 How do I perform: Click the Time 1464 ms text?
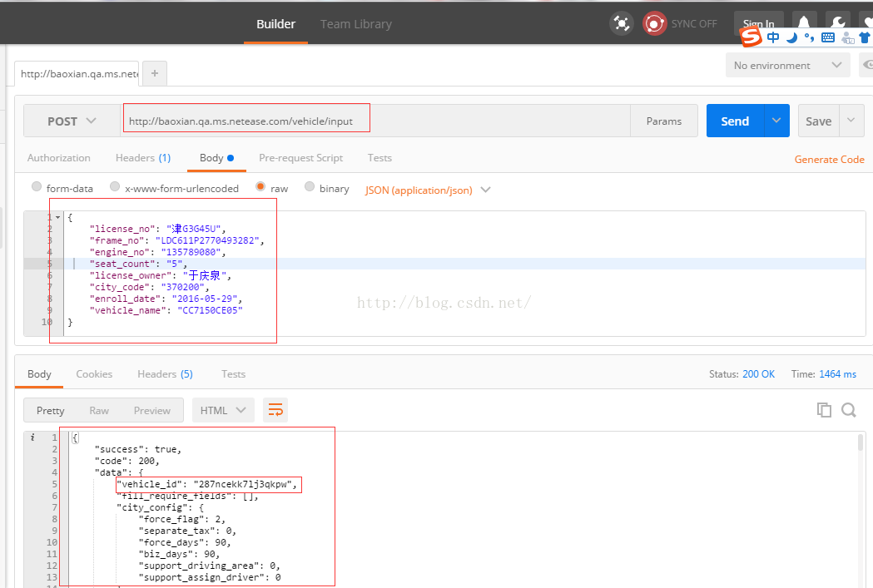point(823,373)
